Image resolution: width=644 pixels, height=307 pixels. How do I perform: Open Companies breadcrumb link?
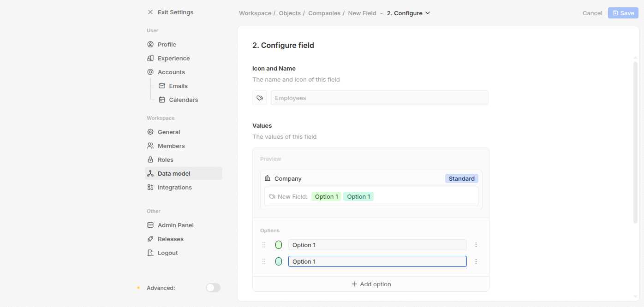pyautogui.click(x=324, y=13)
